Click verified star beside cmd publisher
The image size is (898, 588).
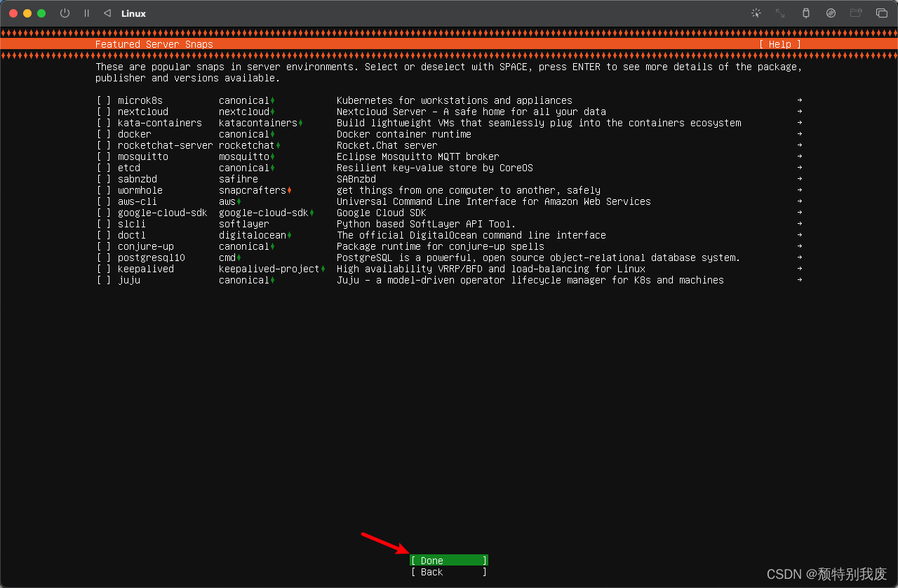click(x=239, y=258)
